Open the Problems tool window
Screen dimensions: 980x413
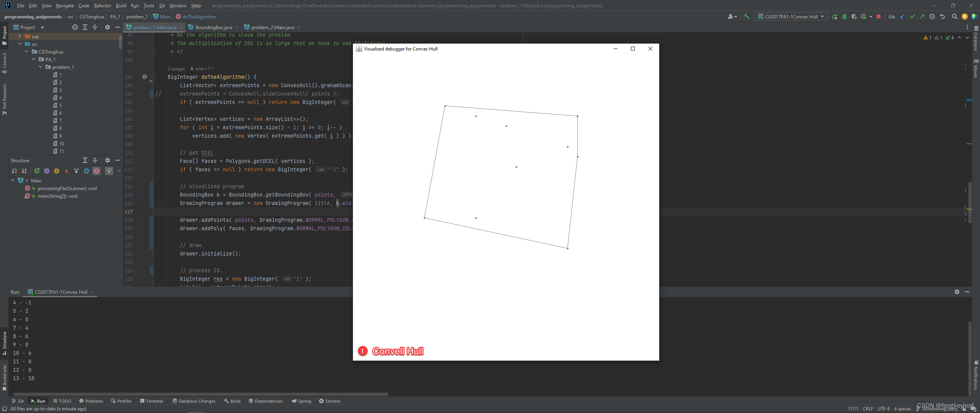91,401
